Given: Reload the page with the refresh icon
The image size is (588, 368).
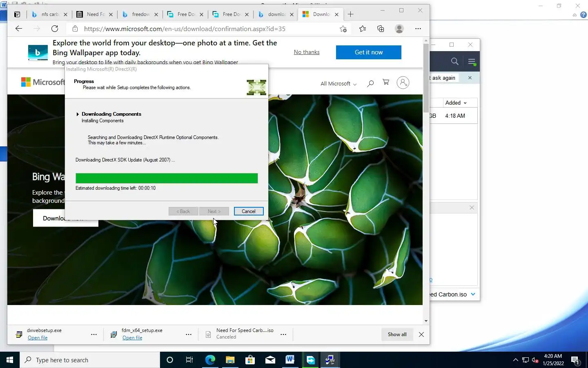Looking at the screenshot, I should (55, 29).
